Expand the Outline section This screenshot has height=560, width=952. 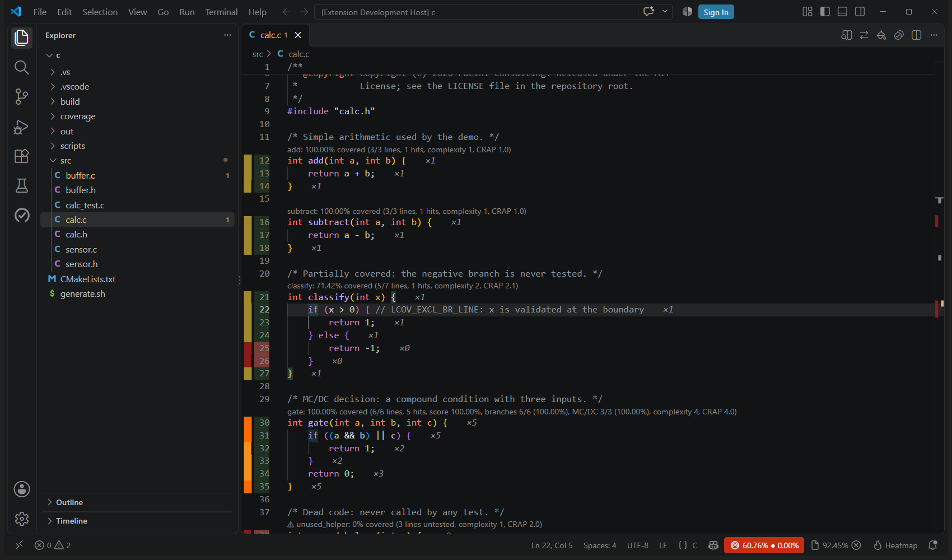pyautogui.click(x=137, y=502)
